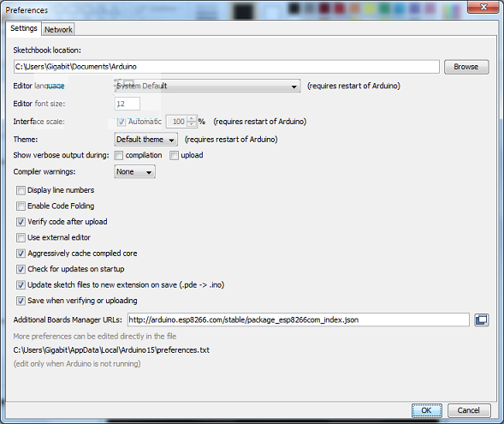Click the preferences.txt file path link

(111, 350)
